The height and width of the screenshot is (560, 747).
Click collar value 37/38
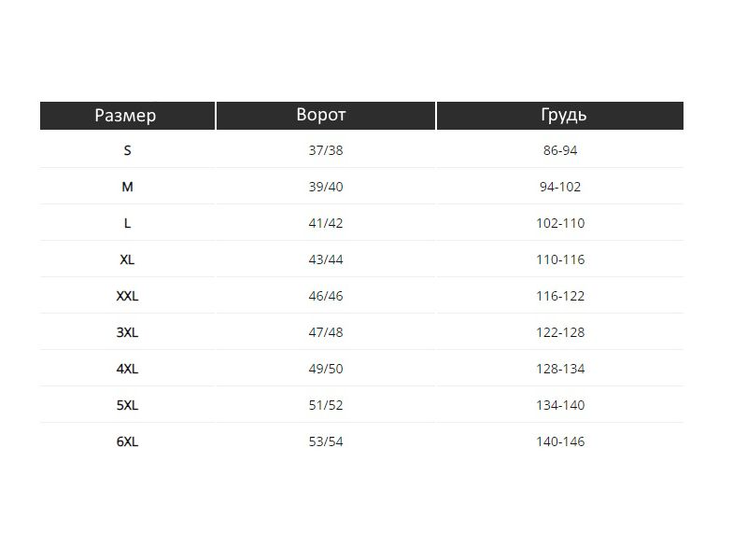(326, 150)
